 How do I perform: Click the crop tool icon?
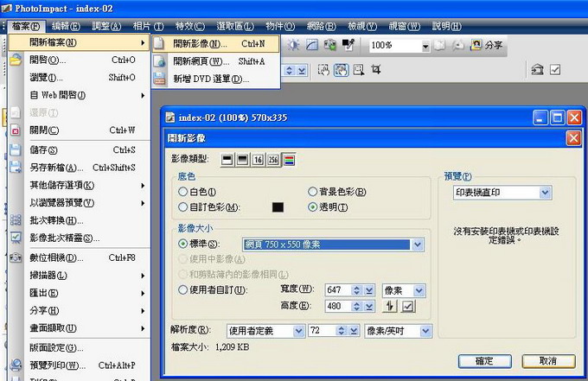376,69
